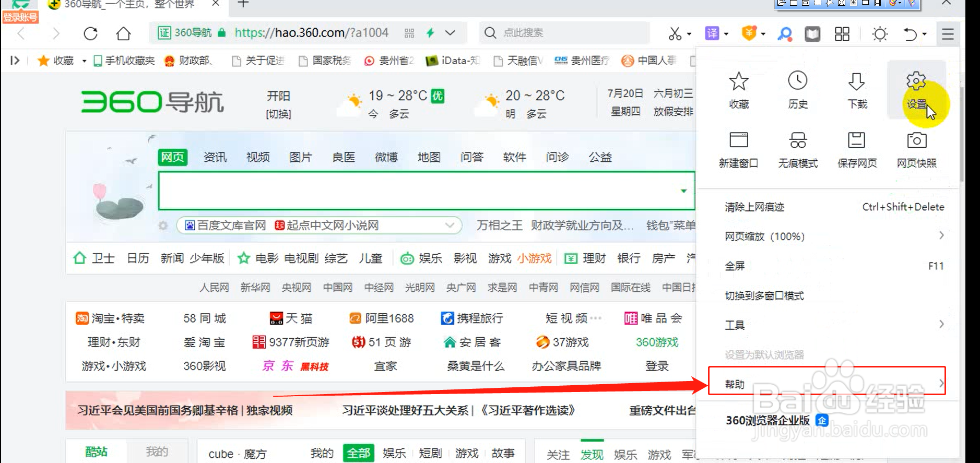980x463 pixels.
Task: Switch to the 资讯 search tab
Action: click(215, 157)
